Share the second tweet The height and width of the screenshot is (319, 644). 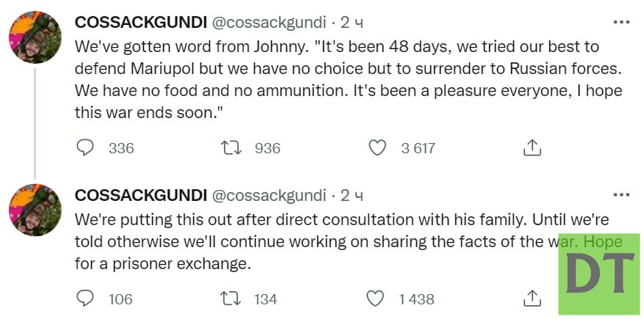(x=532, y=298)
